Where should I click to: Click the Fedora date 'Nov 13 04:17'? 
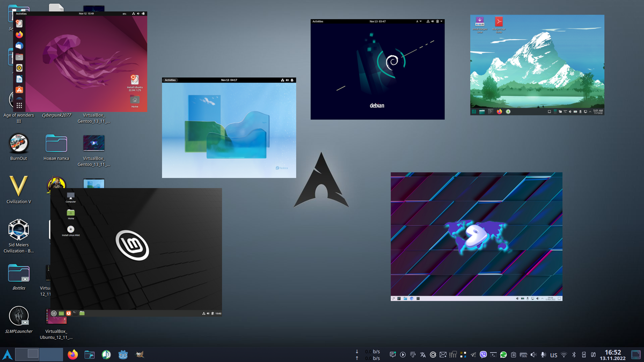[229, 80]
